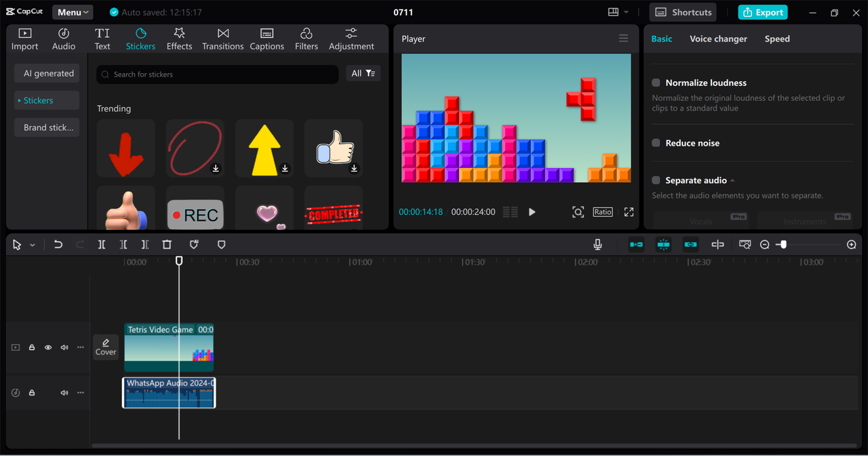The height and width of the screenshot is (456, 868).
Task: Delete right of playhead with trim-right tool
Action: point(145,245)
